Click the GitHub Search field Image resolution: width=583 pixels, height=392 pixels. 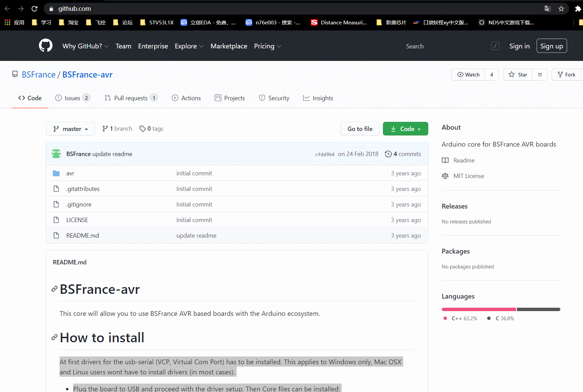click(x=452, y=46)
